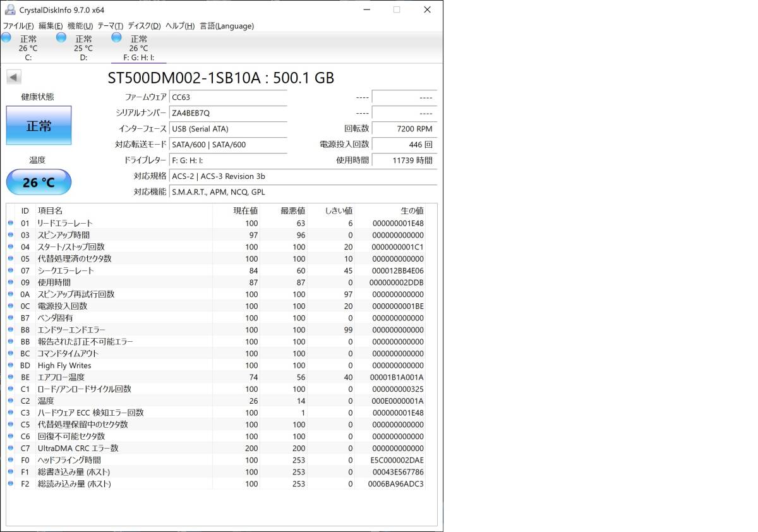Click status dot for 0A スピンアップ再試行回数 row

[10, 294]
